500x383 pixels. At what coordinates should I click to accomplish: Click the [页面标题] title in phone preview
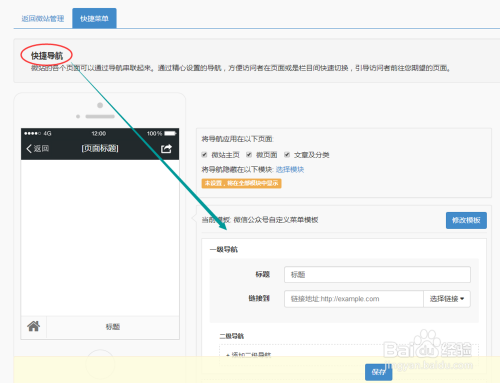(100, 148)
